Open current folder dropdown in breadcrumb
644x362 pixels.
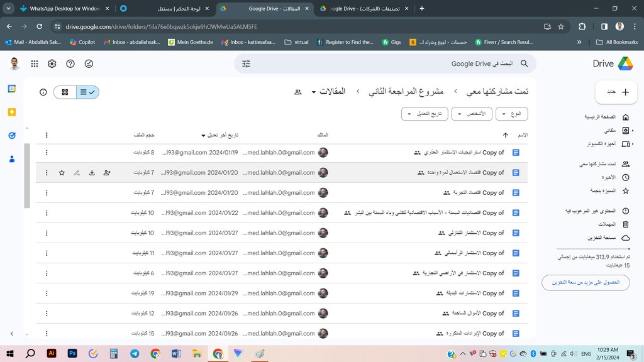pos(328,92)
